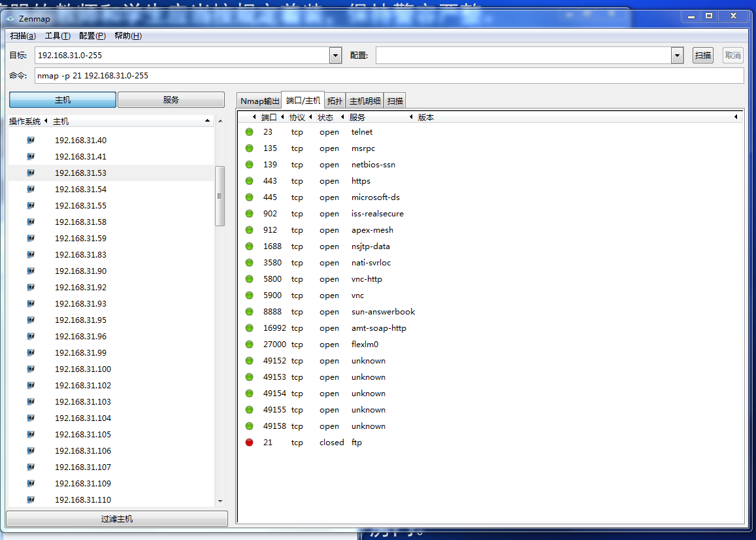Select the 912 apex-mesh port row
The image size is (756, 540).
pos(489,229)
